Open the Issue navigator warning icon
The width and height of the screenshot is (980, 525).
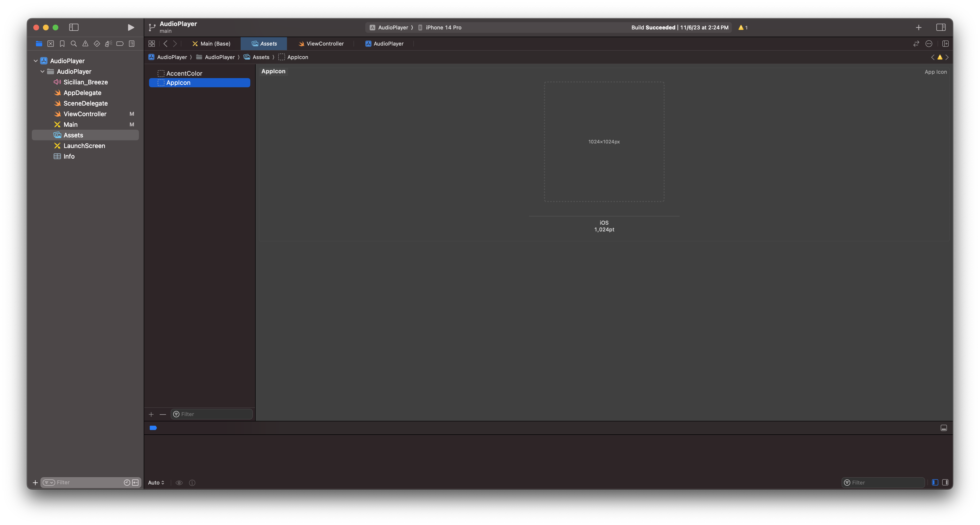[85, 44]
